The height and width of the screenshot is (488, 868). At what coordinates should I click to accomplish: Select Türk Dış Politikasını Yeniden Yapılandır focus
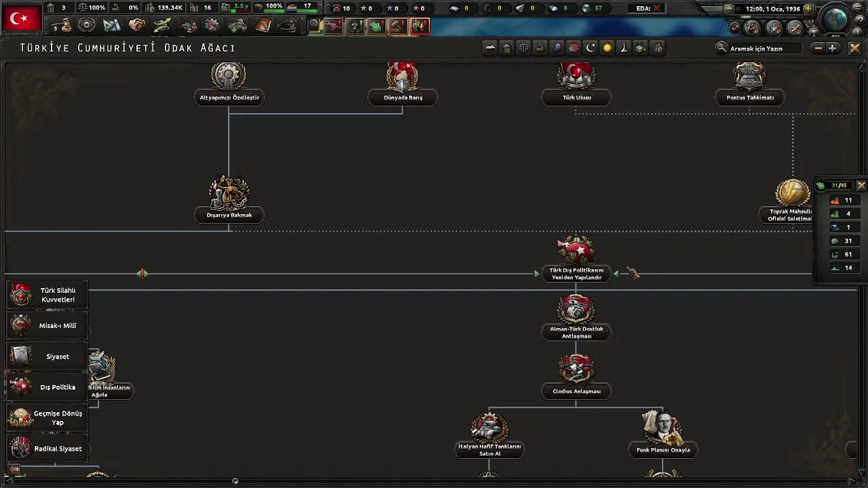click(576, 260)
